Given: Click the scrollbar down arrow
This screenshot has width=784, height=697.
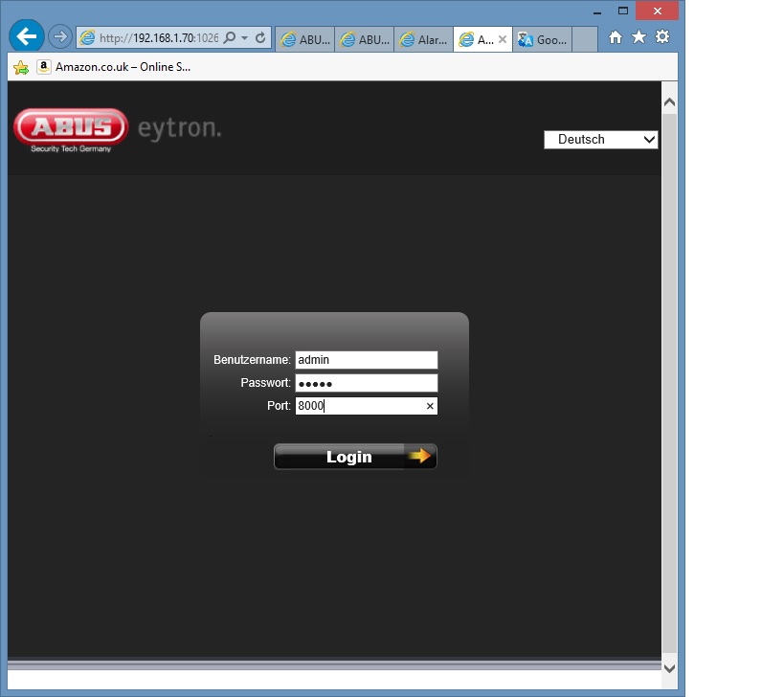Looking at the screenshot, I should tap(669, 668).
